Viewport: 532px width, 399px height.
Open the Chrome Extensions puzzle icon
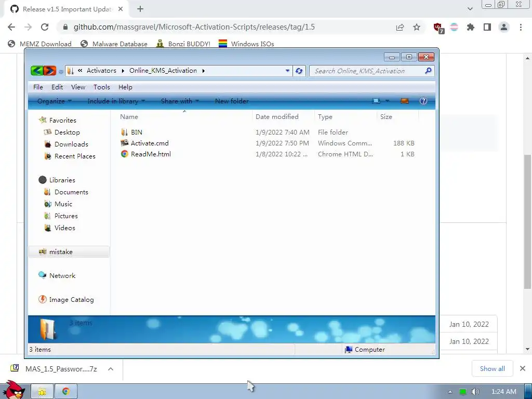471,27
